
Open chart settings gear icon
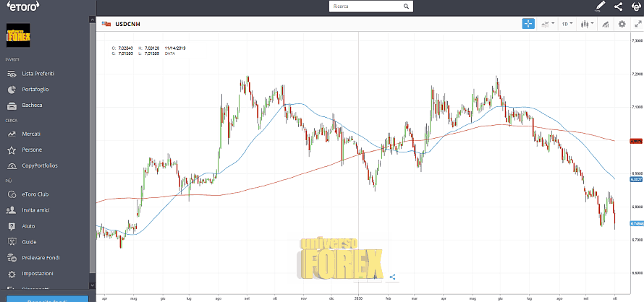click(622, 24)
